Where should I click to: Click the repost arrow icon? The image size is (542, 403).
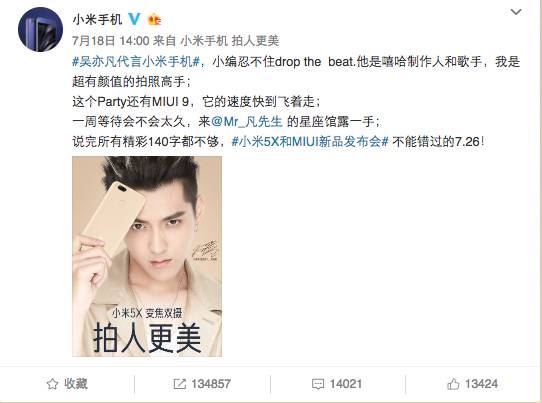coord(180,384)
